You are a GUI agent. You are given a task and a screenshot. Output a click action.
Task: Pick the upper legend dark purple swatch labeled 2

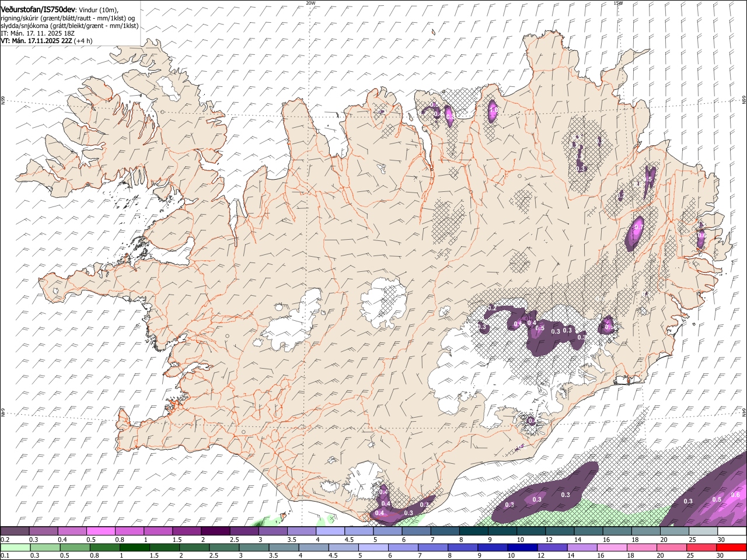tap(215, 531)
